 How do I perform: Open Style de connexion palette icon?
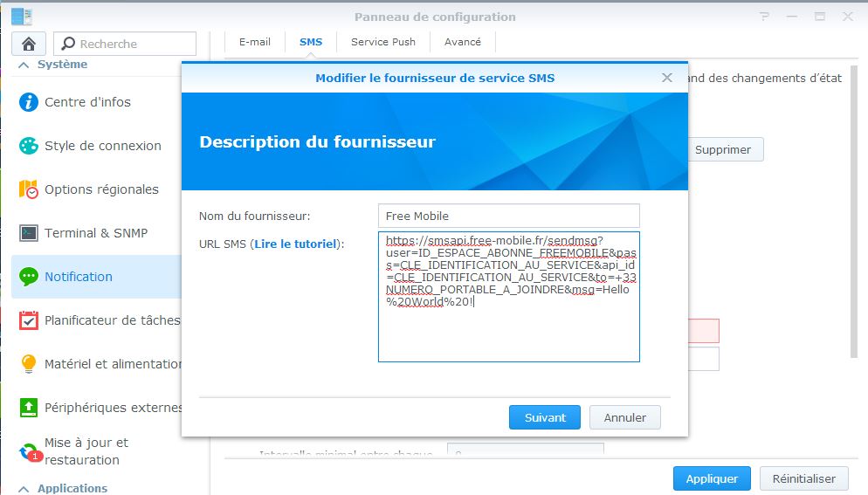tap(29, 146)
